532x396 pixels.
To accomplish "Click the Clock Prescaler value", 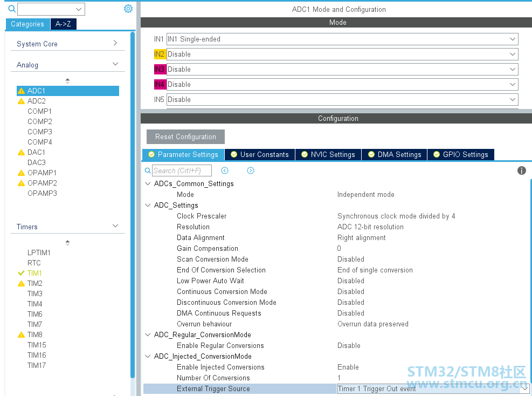I will 396,216.
